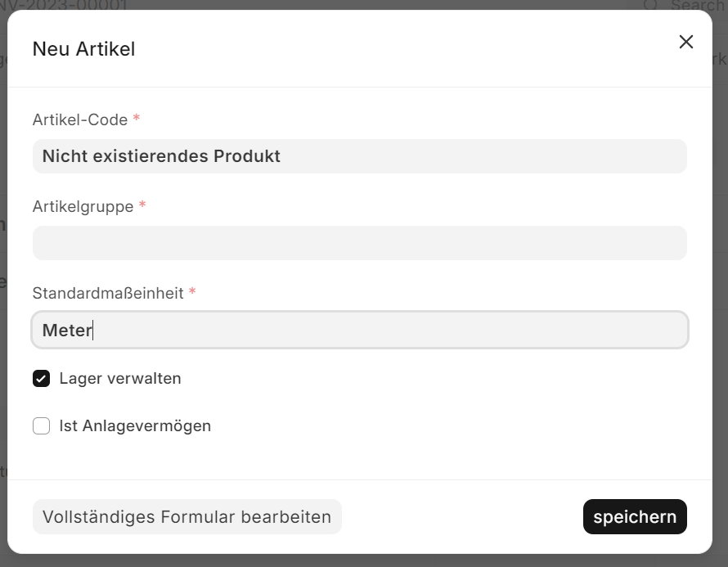Click the Artikel-Code field label
Image resolution: width=728 pixels, height=567 pixels.
(80, 120)
